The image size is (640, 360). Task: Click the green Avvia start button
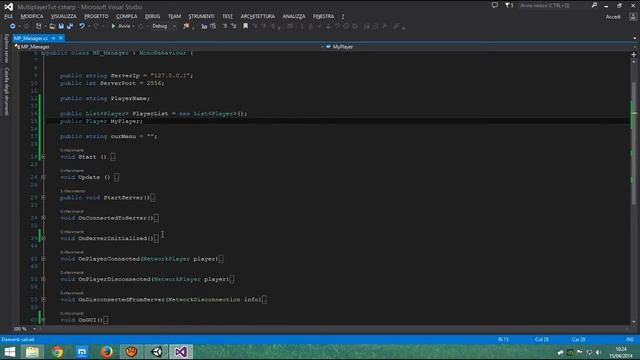pos(121,26)
